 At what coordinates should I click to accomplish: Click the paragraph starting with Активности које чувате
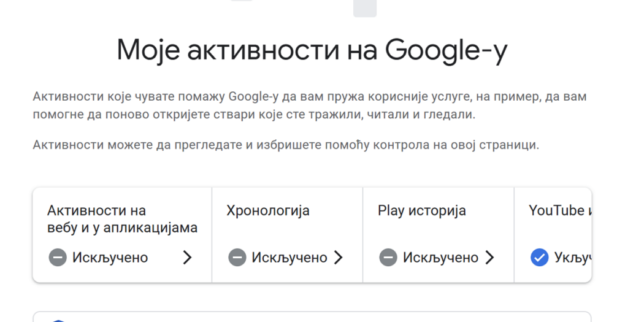pos(310,105)
